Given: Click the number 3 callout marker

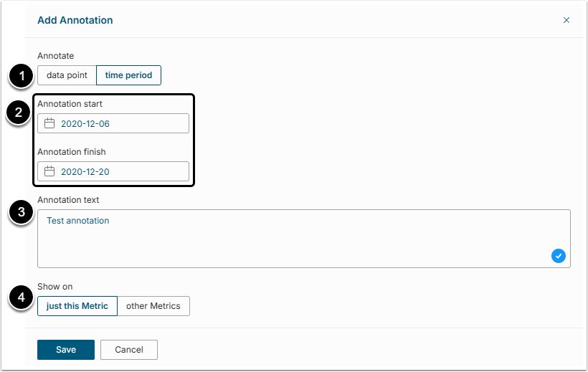Looking at the screenshot, I should click(x=22, y=212).
